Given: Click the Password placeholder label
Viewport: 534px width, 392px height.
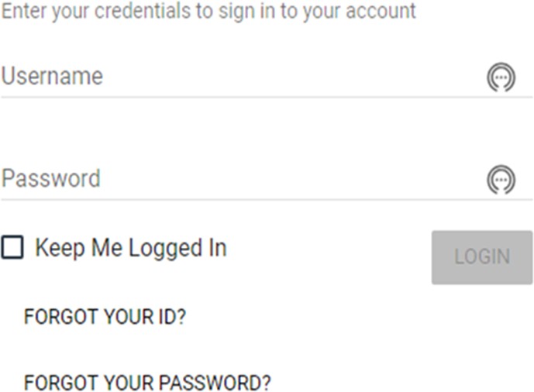Looking at the screenshot, I should tap(51, 178).
